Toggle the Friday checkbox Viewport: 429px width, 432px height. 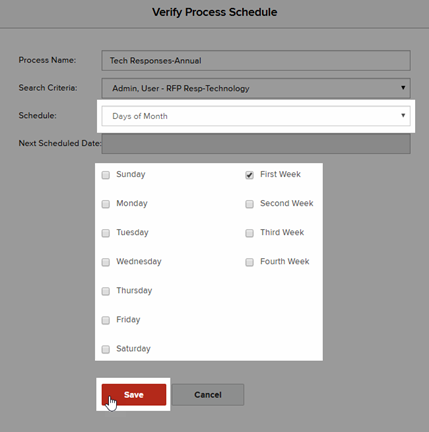click(106, 320)
